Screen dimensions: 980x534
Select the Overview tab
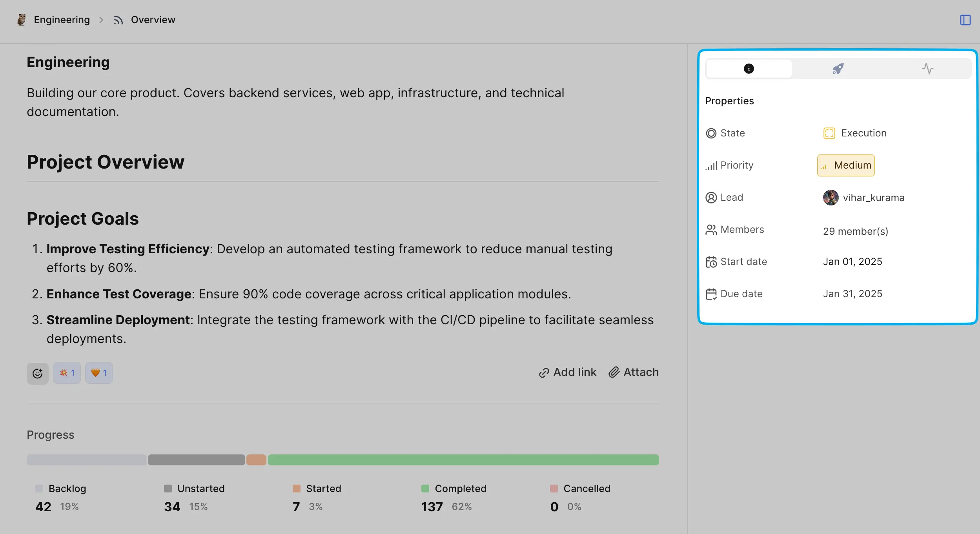(x=153, y=19)
